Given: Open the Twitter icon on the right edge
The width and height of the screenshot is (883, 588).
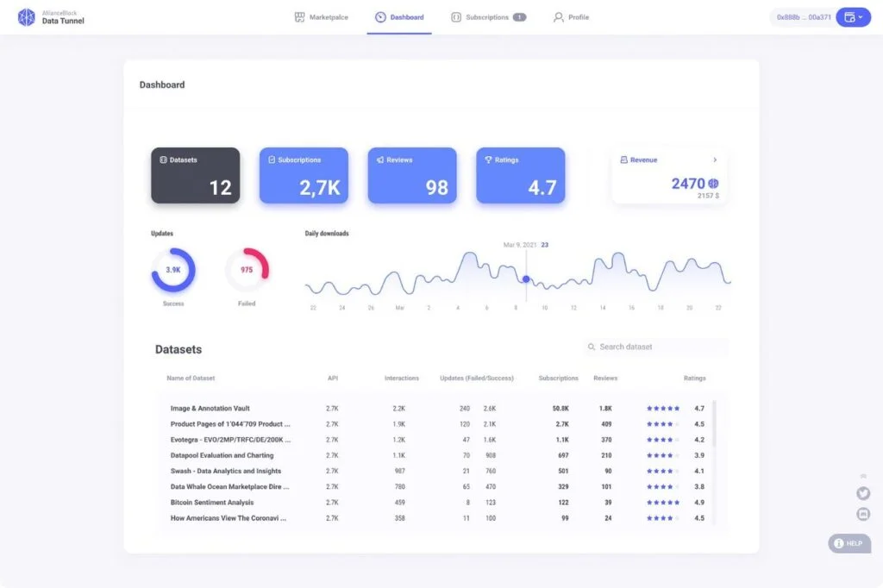Looking at the screenshot, I should (x=863, y=493).
